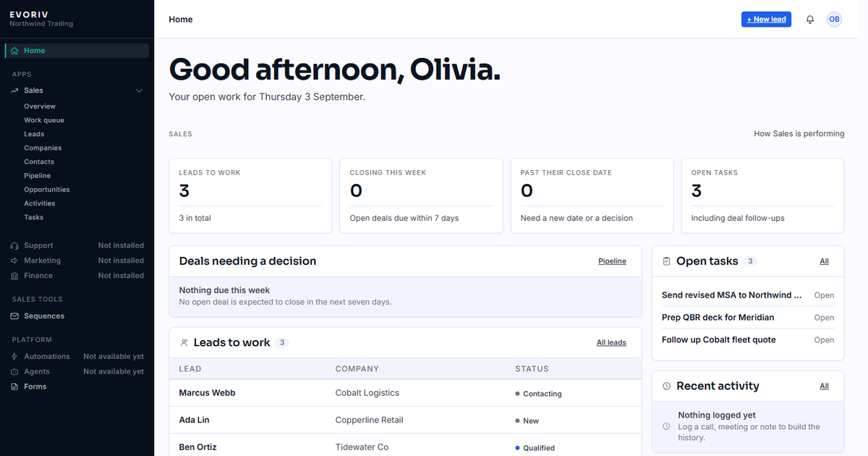Click the + New lead button
The image size is (868, 456).
point(766,20)
